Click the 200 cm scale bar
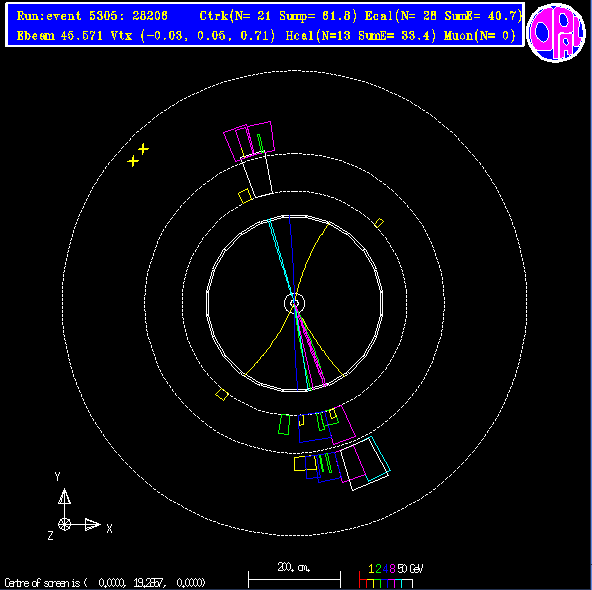This screenshot has height=590, width=592. pyautogui.click(x=294, y=579)
